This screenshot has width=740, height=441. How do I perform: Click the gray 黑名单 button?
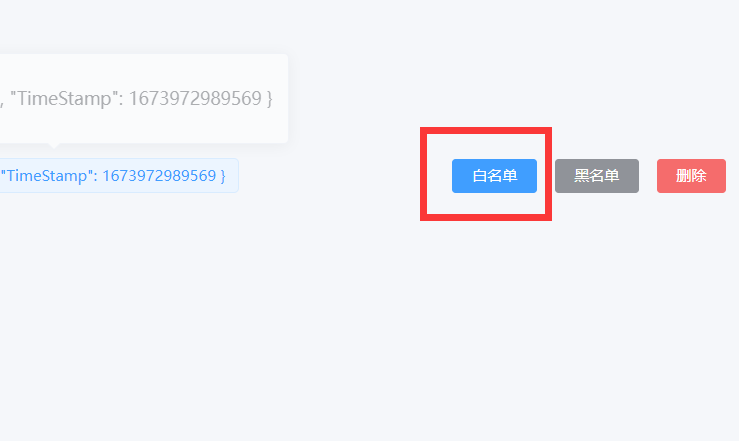[x=597, y=176]
